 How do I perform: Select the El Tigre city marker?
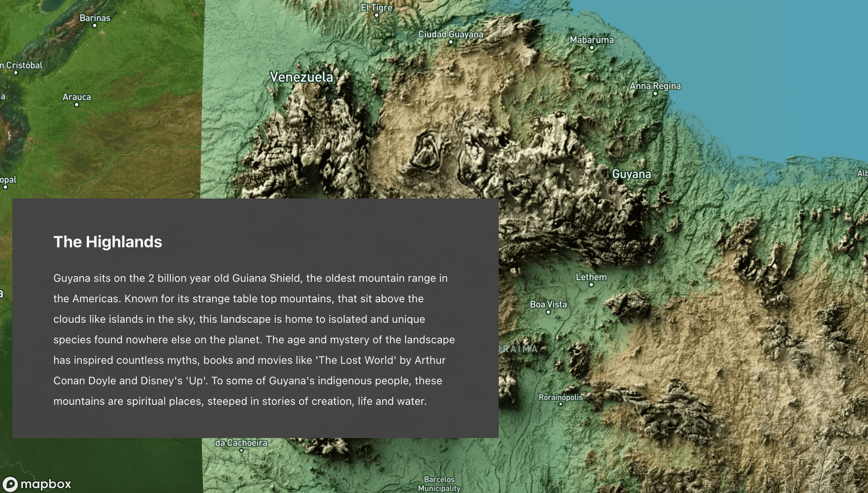[376, 14]
